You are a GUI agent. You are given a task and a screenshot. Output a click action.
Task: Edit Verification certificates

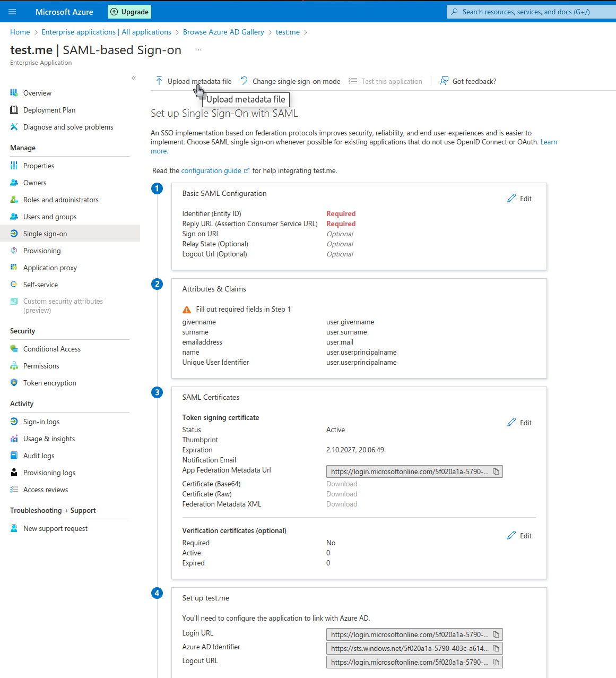coord(519,536)
